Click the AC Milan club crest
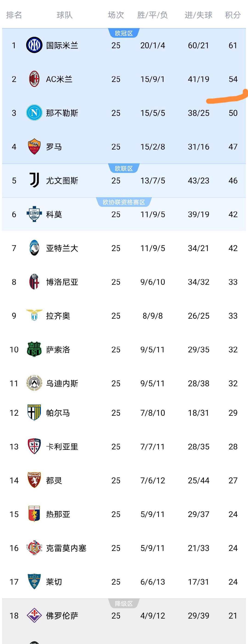The height and width of the screenshot is (644, 248). coord(34,79)
